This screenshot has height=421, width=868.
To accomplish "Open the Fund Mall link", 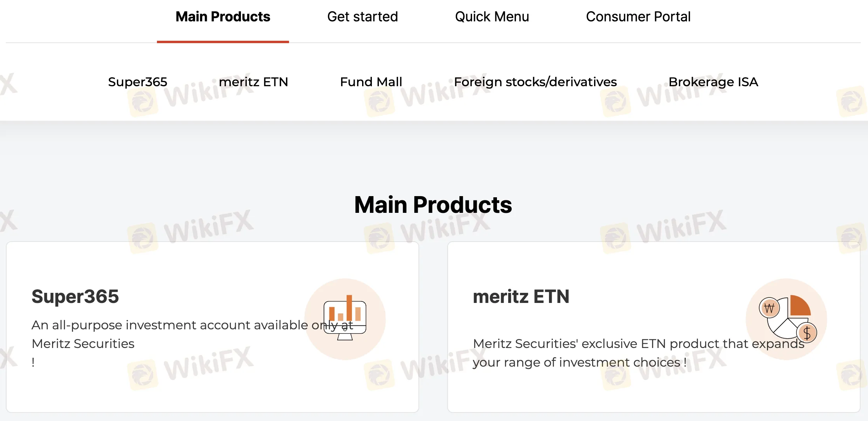I will [371, 82].
